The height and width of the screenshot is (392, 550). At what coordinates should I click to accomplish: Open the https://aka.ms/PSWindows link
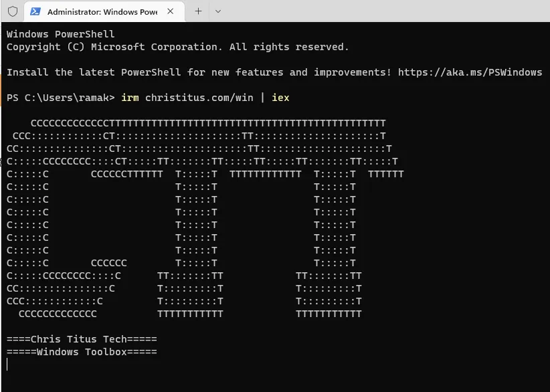click(470, 72)
